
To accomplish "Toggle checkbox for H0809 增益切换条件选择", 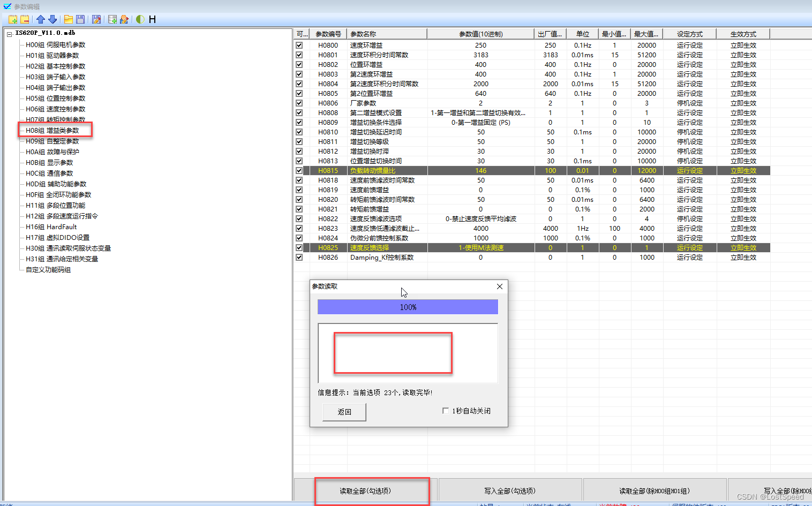I will tap(299, 123).
